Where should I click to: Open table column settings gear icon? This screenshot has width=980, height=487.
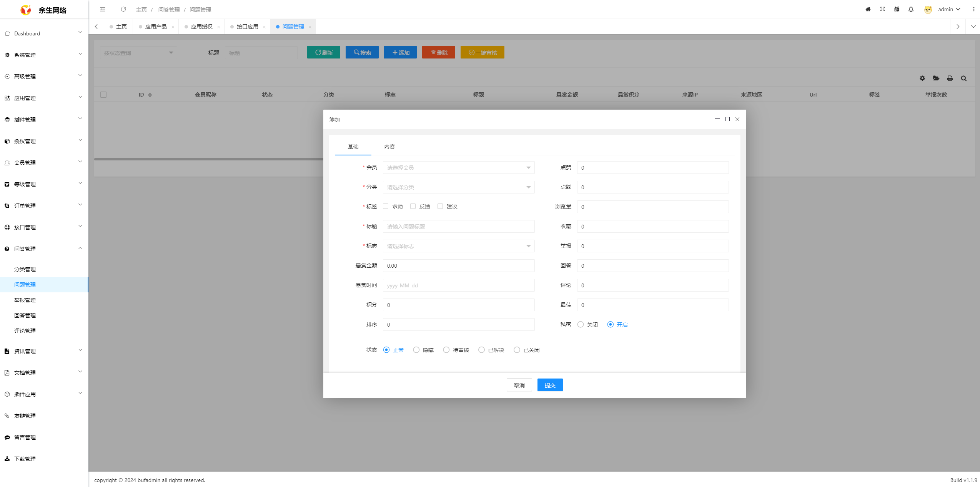tap(922, 78)
